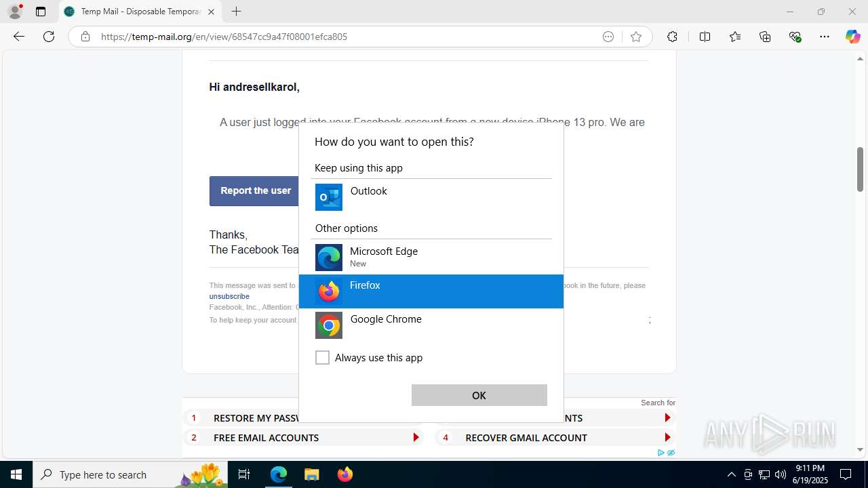This screenshot has width=868, height=488.
Task: Open the Collections icon in toolbar
Action: (x=765, y=37)
